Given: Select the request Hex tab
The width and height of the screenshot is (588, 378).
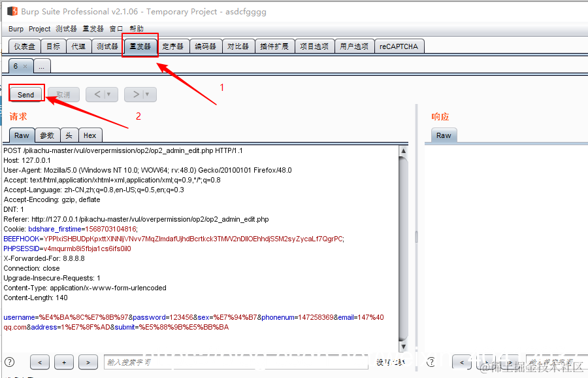Looking at the screenshot, I should click(x=90, y=135).
